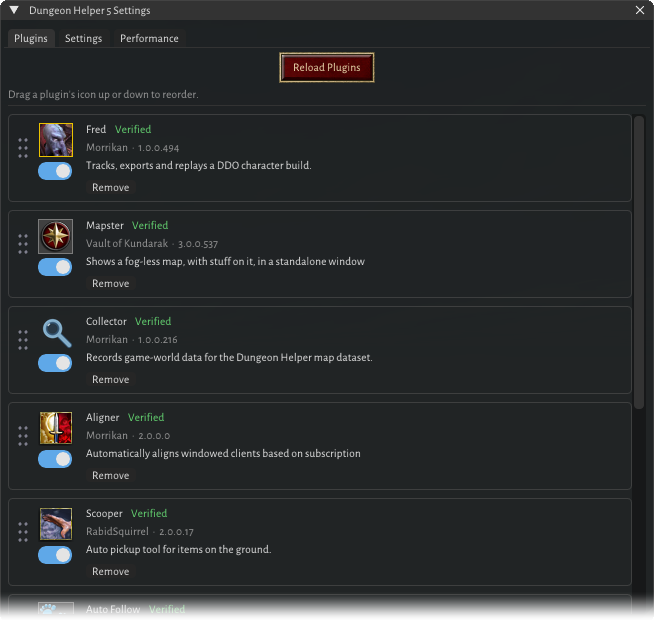Click 'Shows a fog-less map' description

(x=225, y=262)
